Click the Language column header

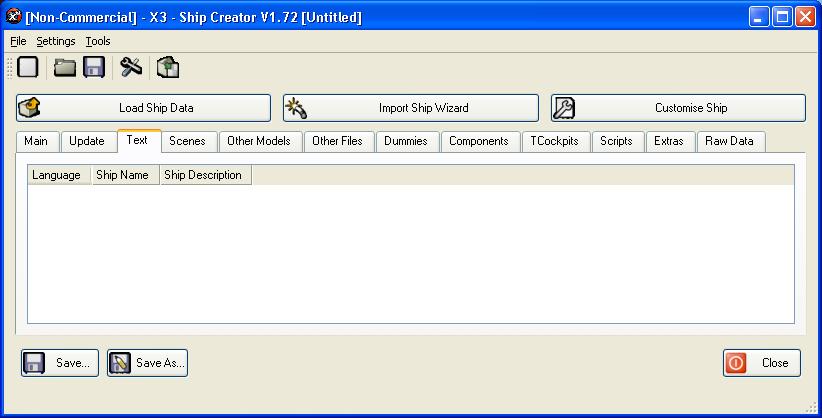59,175
